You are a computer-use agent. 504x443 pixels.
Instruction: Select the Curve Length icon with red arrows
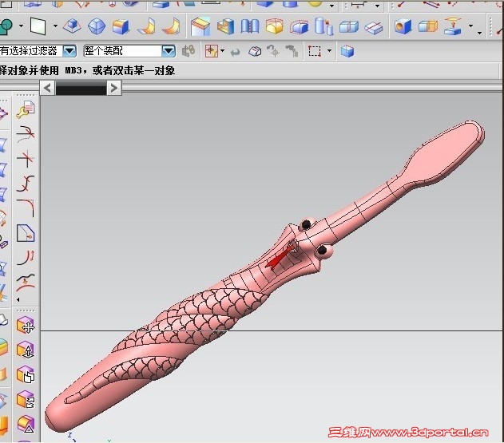point(26,258)
